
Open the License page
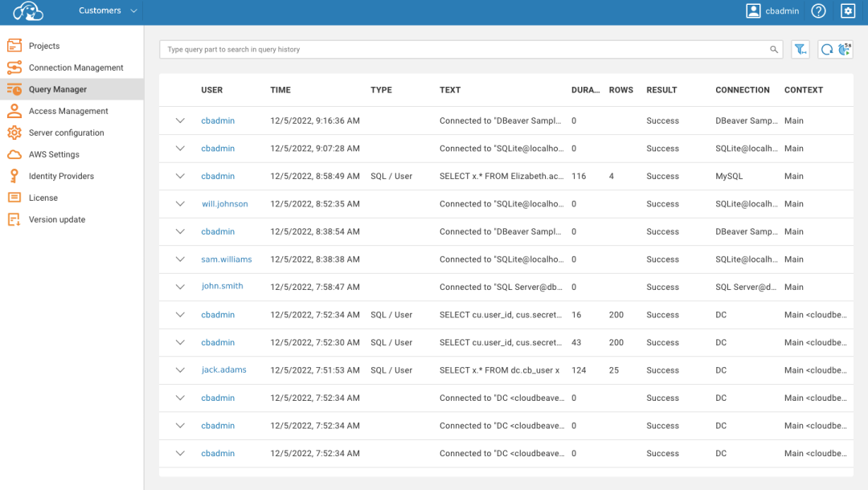tap(43, 198)
